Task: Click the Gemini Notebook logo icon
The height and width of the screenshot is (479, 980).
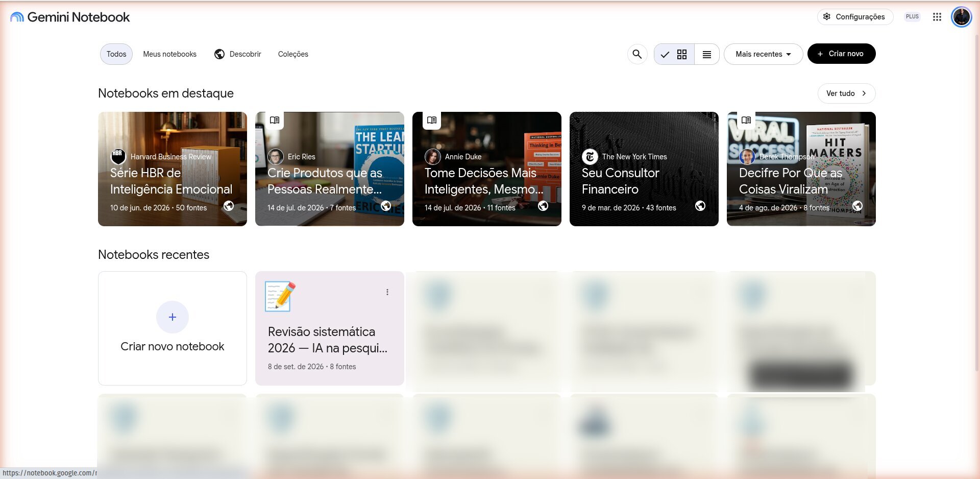Action: coord(17,17)
